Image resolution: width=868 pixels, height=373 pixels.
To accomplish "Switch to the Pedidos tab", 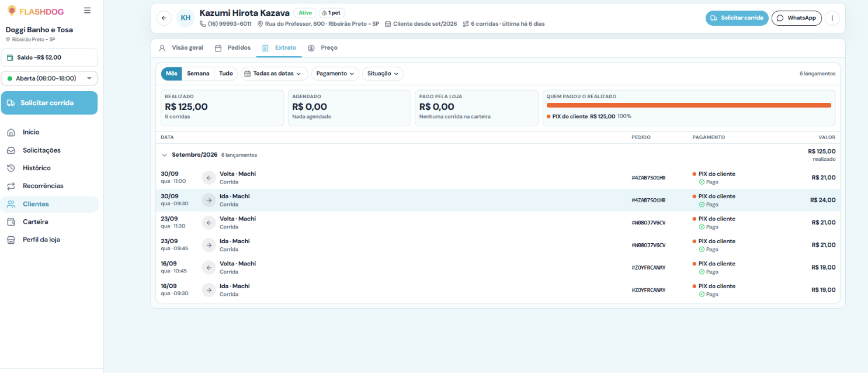I will coord(232,48).
